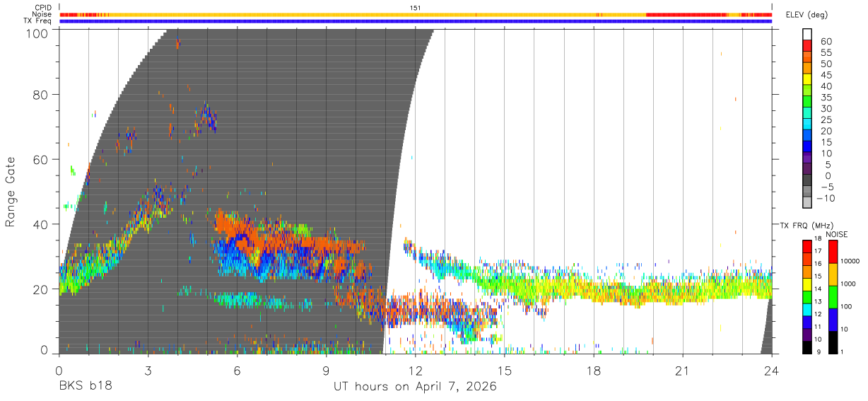Screen dimensions: 868x401
Task: Click the 12 tick on UT hours axis
Action: [415, 371]
